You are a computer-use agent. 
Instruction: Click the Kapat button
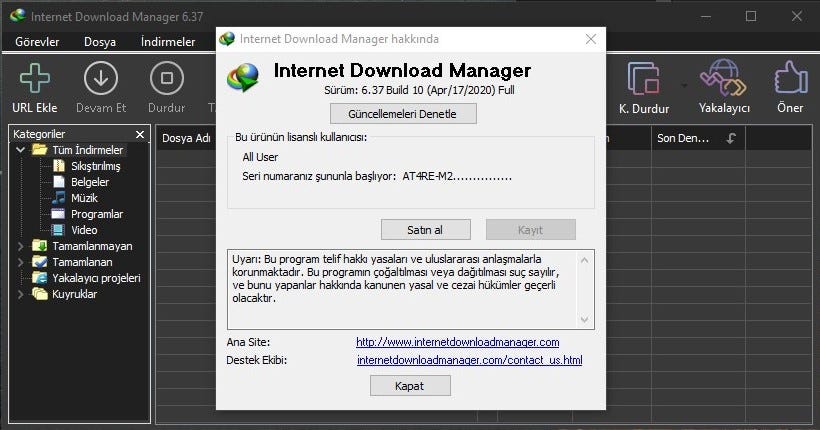pos(410,386)
